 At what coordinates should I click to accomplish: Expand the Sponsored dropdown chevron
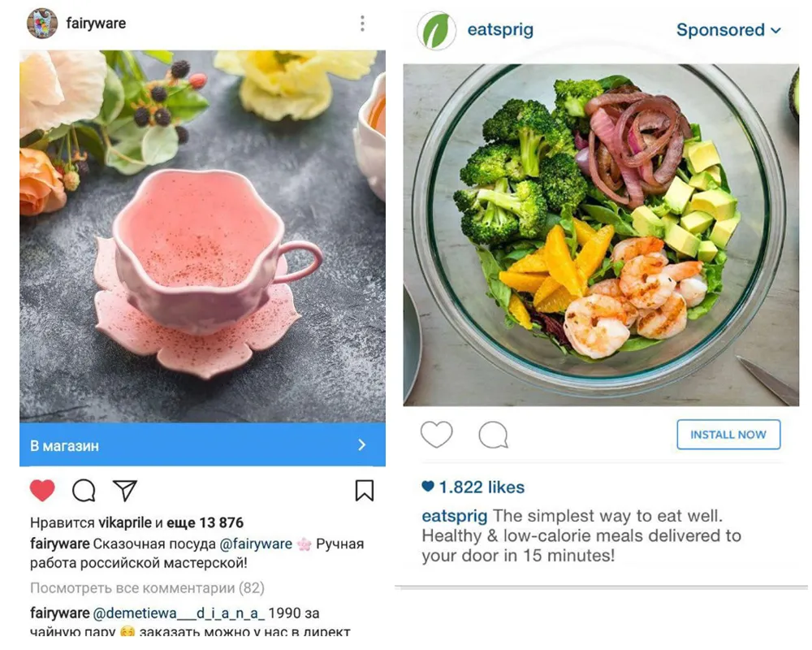point(775,31)
